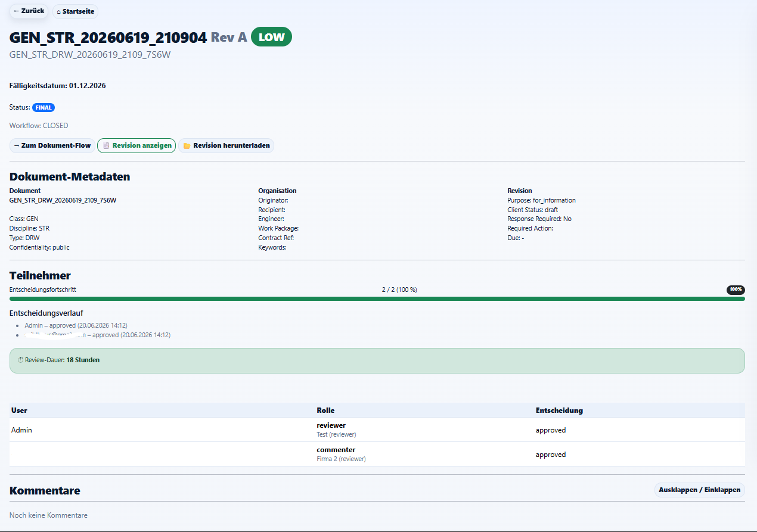Select the Admin reviewer table row
Image resolution: width=757 pixels, height=532 pixels.
pos(377,430)
